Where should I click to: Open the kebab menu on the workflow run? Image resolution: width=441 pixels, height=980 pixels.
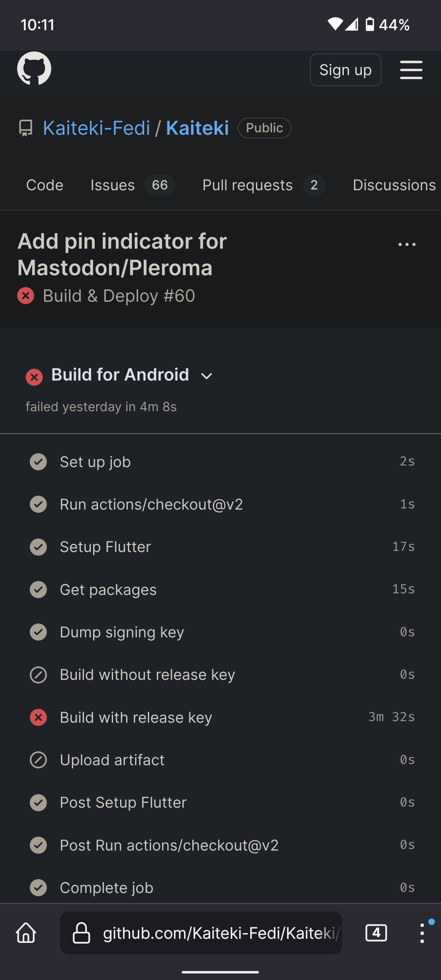(407, 244)
